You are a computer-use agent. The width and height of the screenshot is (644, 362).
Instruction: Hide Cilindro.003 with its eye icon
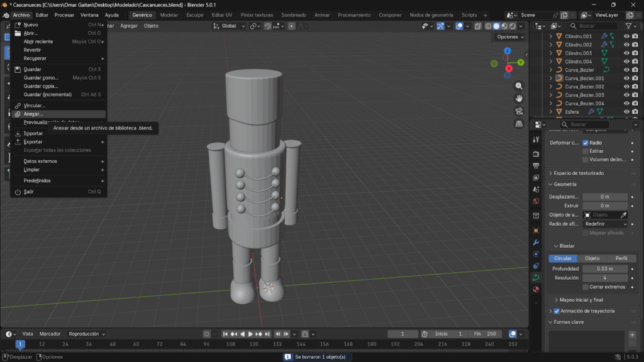(x=626, y=53)
